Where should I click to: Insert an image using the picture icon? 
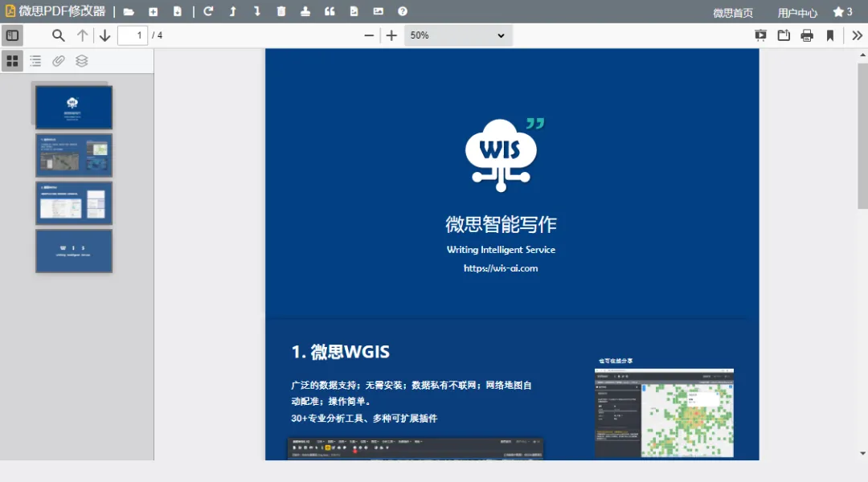(x=378, y=11)
